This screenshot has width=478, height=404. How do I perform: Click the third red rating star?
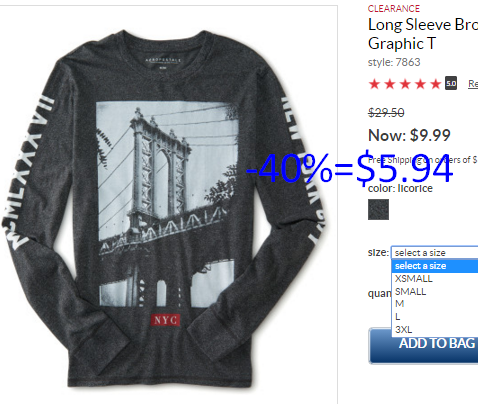405,84
